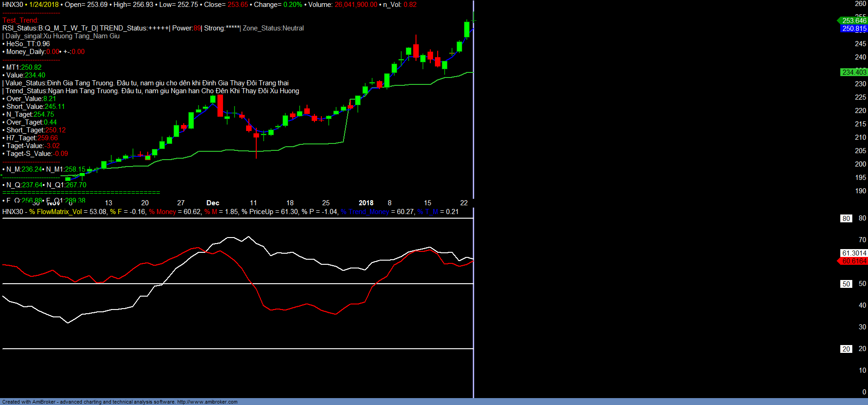Click the red 60.6164 indicator value label
This screenshot has width=868, height=405.
tap(854, 261)
